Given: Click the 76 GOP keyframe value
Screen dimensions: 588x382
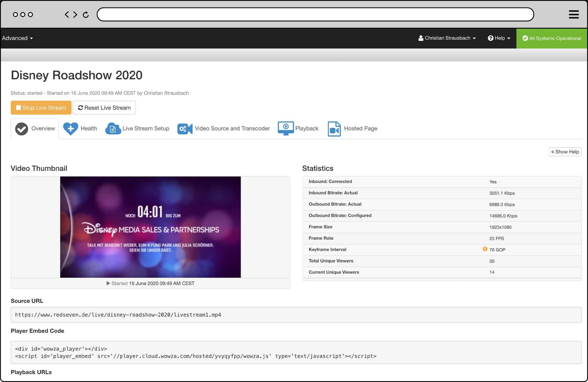Looking at the screenshot, I should (497, 250).
